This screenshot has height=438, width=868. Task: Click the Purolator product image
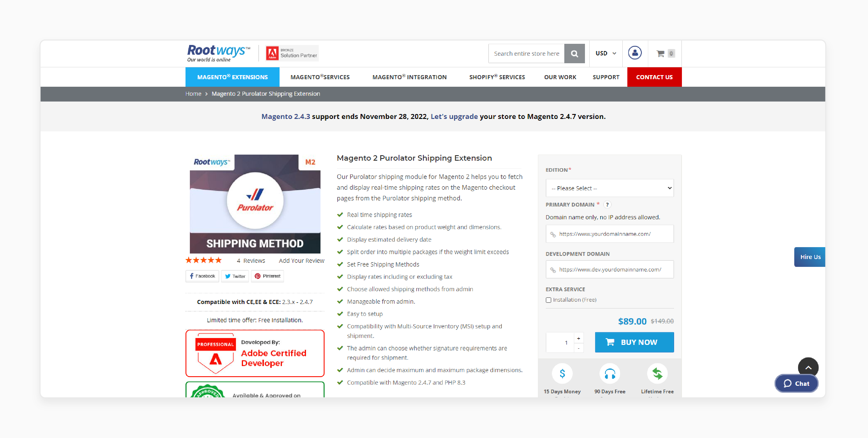tap(255, 204)
